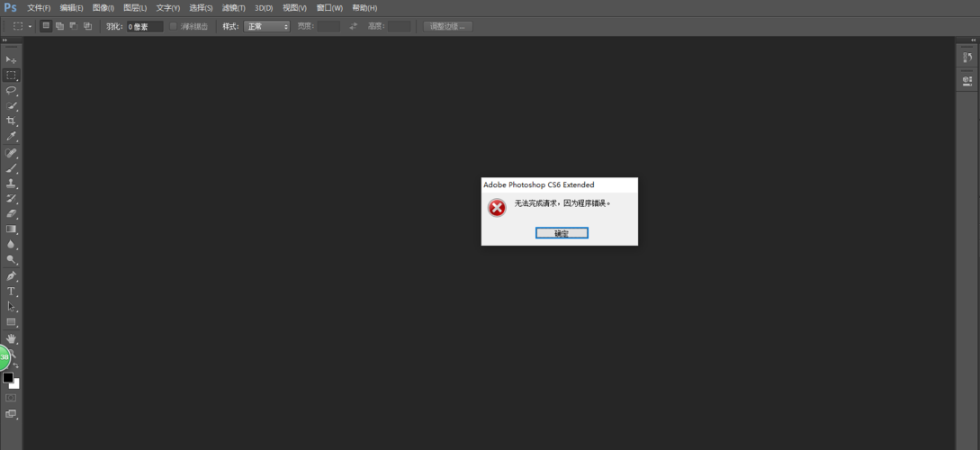Open the 选择(S) menu

click(201, 8)
